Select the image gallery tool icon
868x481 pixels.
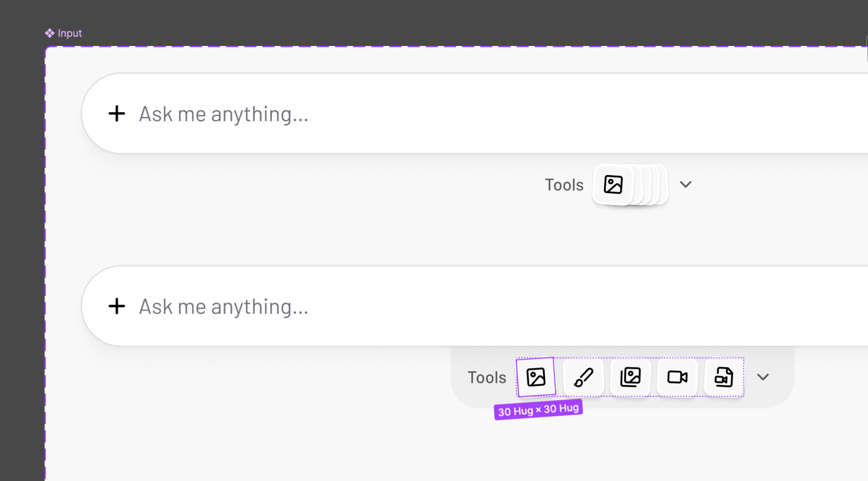click(630, 377)
